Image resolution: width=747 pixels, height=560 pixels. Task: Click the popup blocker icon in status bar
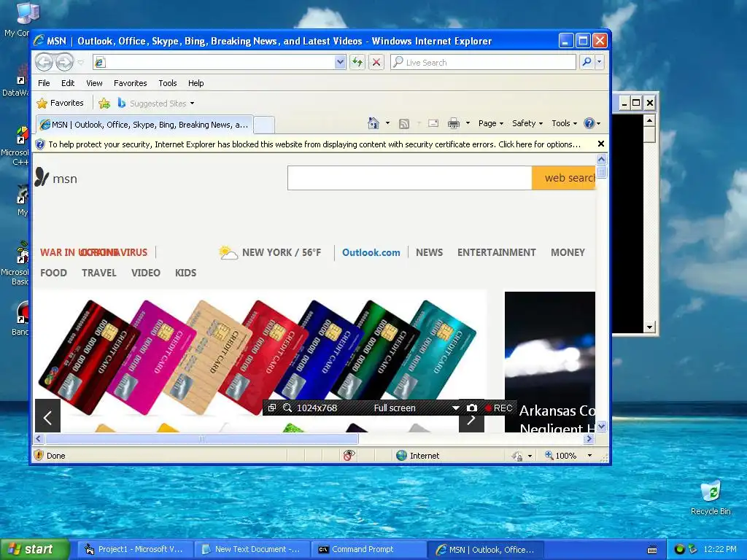click(x=349, y=456)
